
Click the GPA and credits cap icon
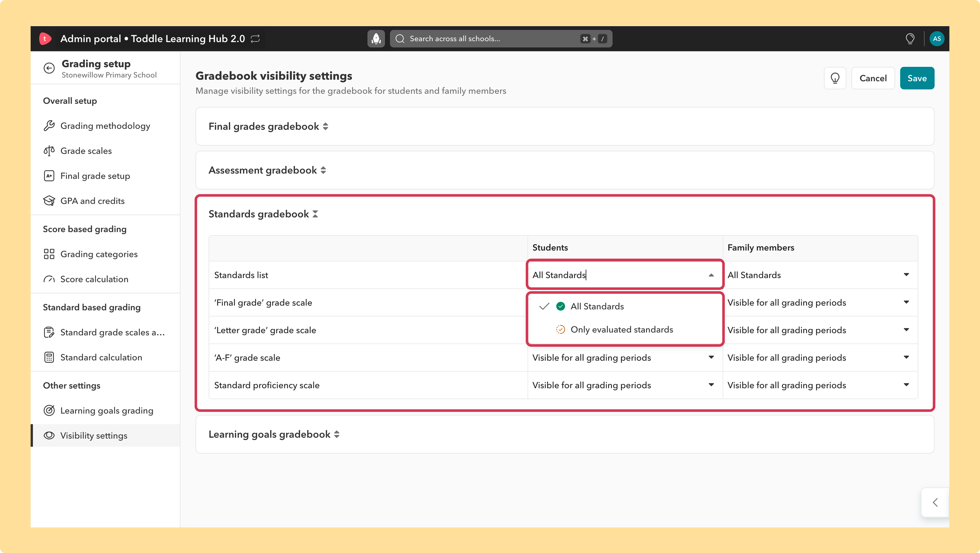(x=49, y=201)
